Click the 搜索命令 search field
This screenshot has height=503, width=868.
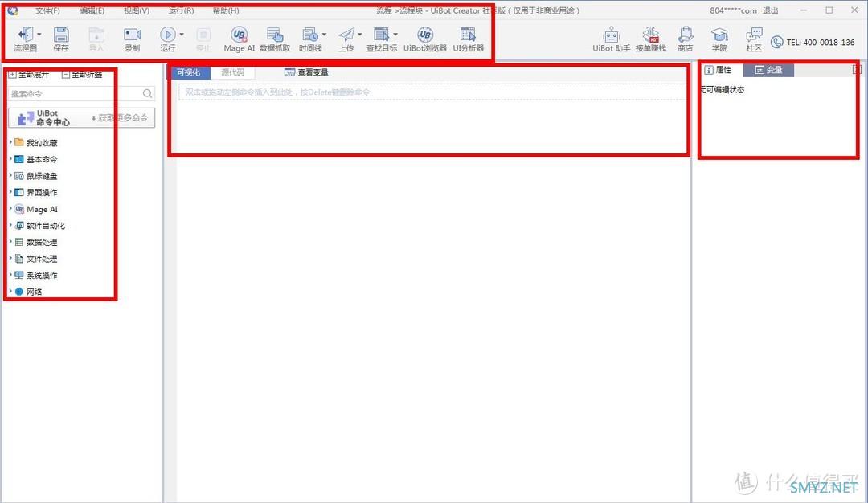tap(75, 94)
